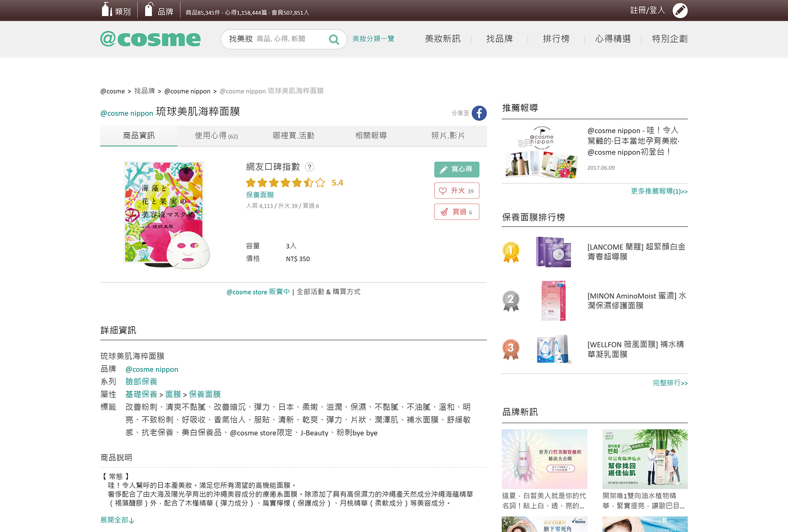
Task: Click the magnifier search icon
Action: click(x=334, y=39)
